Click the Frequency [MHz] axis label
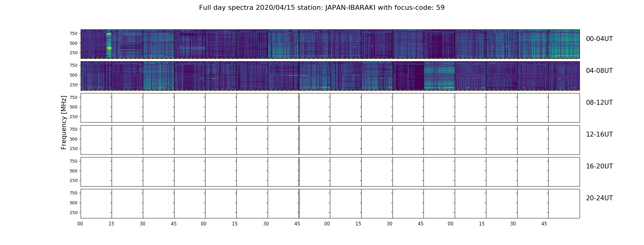 64,123
